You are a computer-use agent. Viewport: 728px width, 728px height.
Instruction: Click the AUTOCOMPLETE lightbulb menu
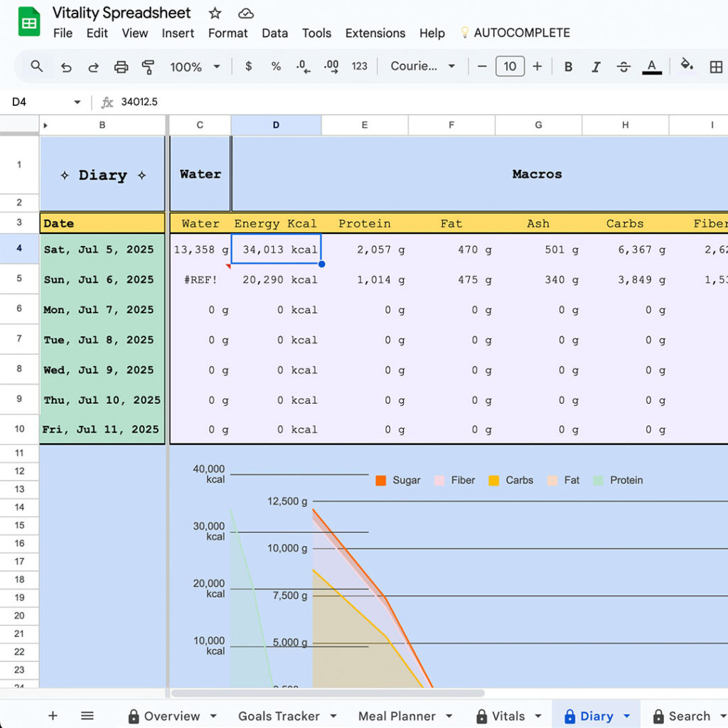pyautogui.click(x=515, y=33)
